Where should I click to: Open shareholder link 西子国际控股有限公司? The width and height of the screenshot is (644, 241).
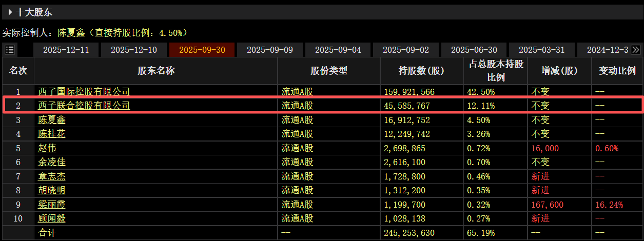(x=84, y=92)
